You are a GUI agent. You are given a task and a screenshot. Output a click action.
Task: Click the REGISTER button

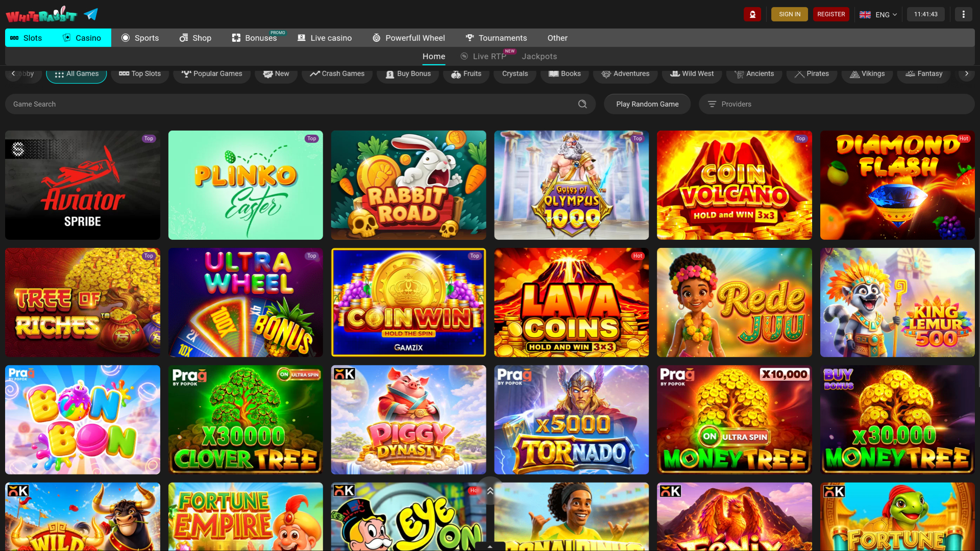tap(831, 14)
